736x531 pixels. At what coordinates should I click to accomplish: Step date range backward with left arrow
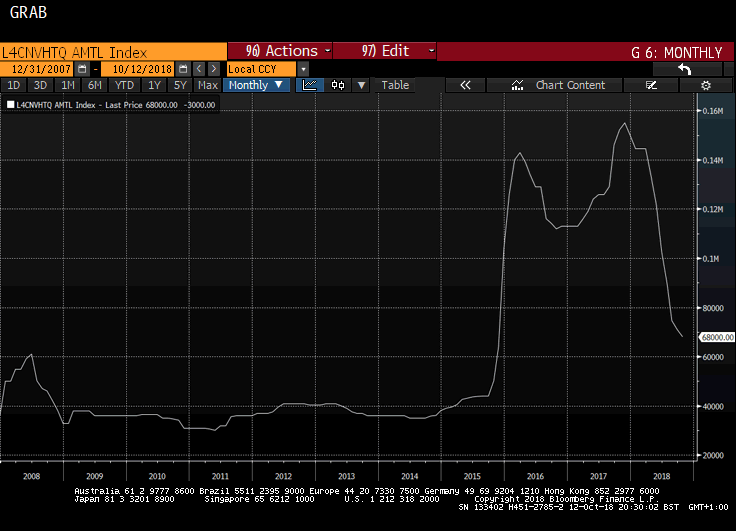tap(199, 69)
